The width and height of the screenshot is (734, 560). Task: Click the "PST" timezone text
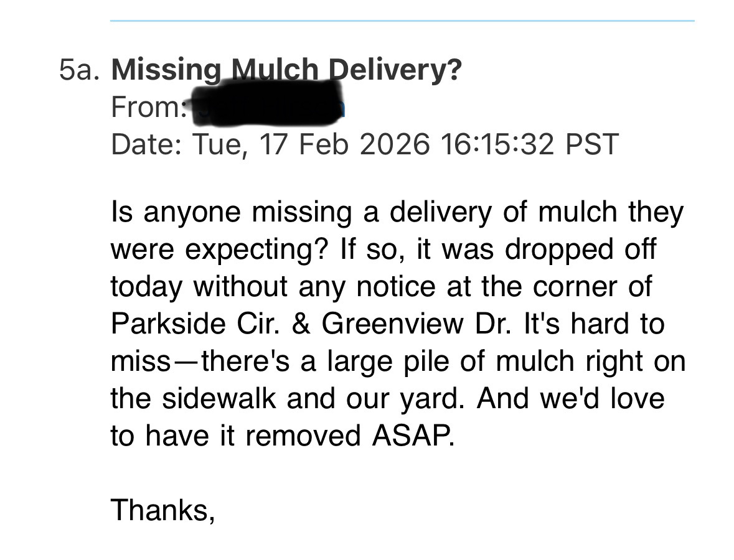(591, 144)
